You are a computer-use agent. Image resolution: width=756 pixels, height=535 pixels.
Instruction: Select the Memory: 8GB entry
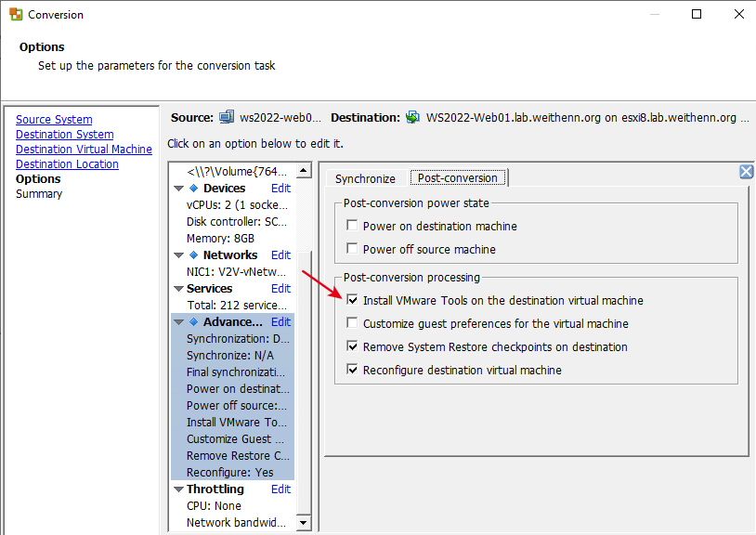pyautogui.click(x=220, y=238)
